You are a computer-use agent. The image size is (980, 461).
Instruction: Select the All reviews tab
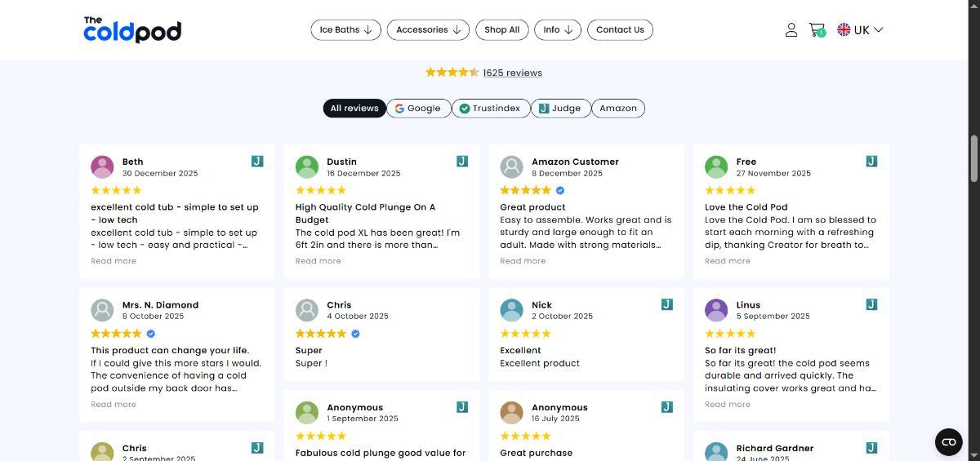pos(354,109)
